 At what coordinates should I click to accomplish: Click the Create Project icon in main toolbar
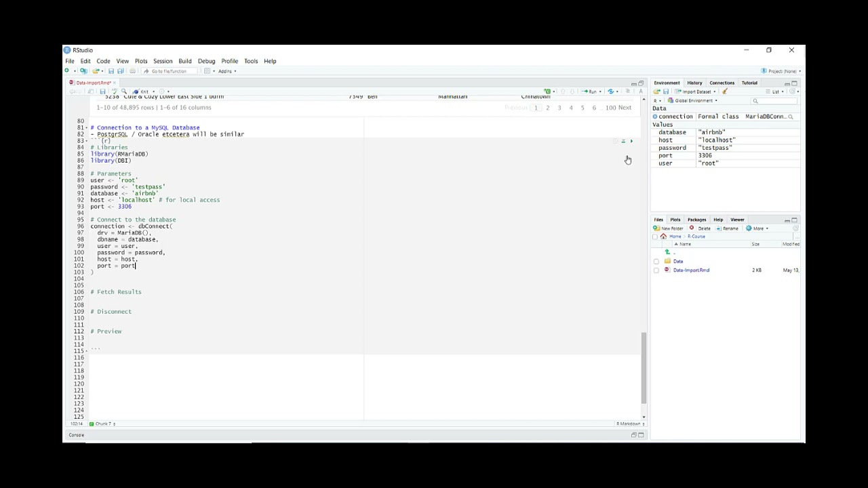84,70
